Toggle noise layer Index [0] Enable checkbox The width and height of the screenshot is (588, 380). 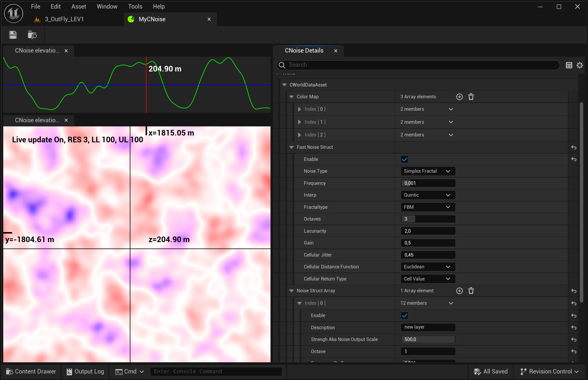pyautogui.click(x=404, y=316)
